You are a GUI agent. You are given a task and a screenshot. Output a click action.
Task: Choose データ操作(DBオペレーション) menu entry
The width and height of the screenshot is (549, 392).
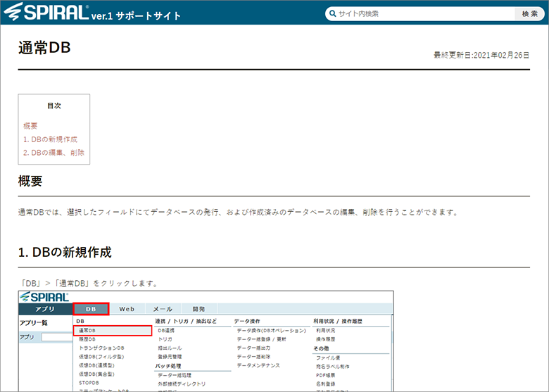272,330
